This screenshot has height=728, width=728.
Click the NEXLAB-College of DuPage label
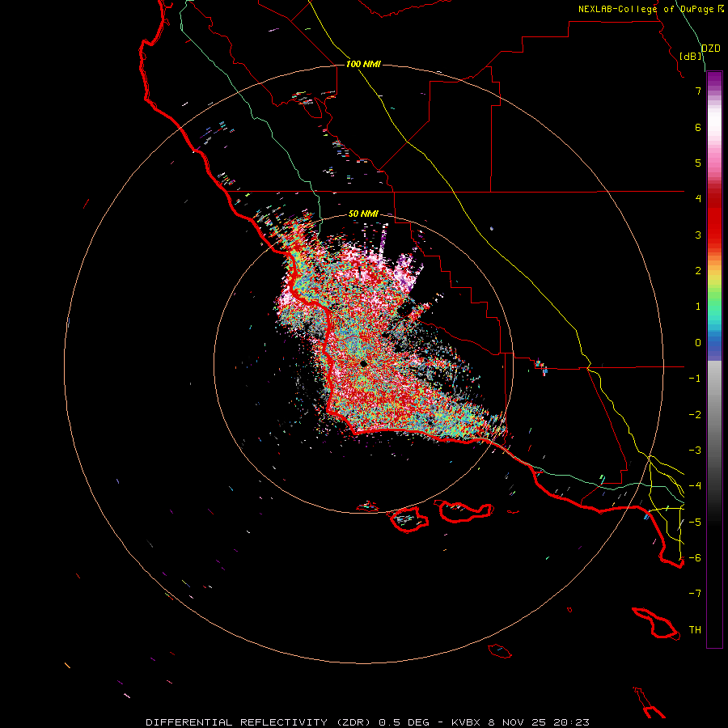tap(650, 9)
